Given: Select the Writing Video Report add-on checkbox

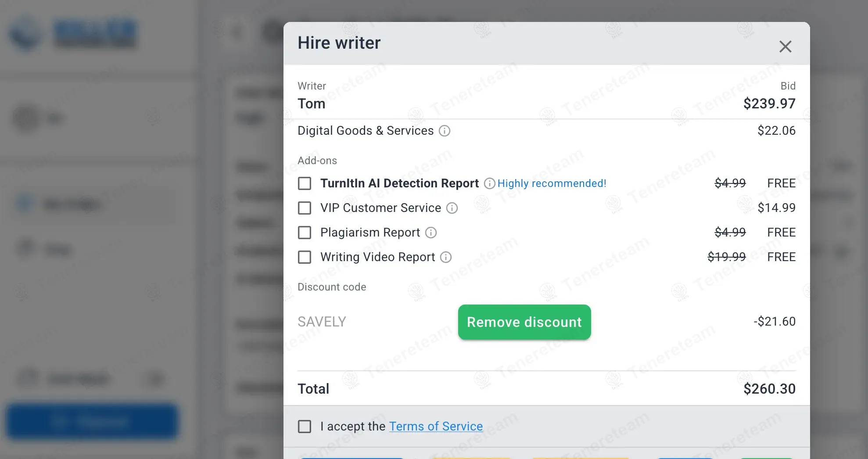Looking at the screenshot, I should point(305,257).
